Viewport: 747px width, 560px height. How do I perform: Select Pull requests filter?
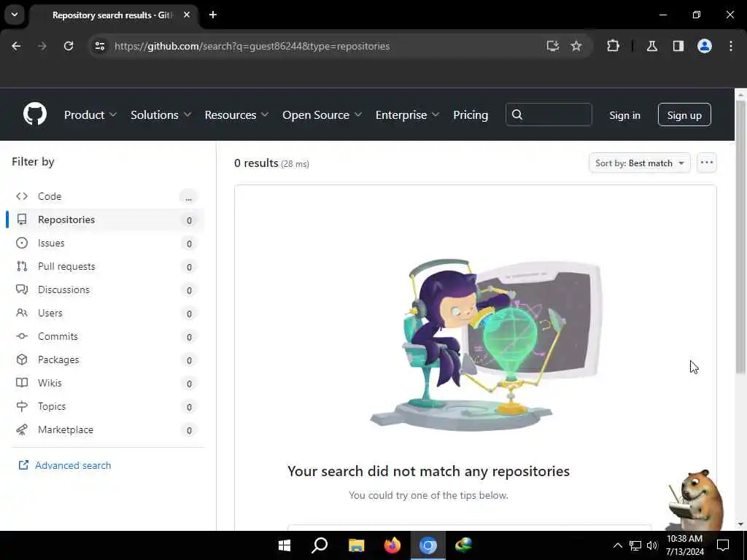point(106,266)
